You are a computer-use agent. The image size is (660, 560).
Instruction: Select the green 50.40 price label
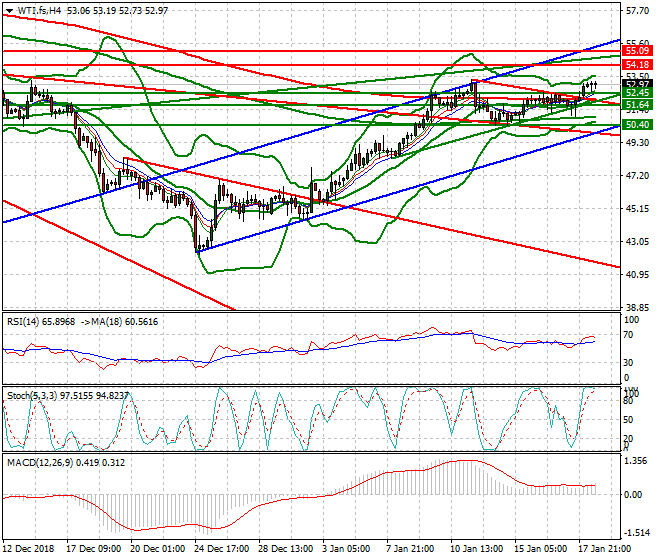point(637,125)
